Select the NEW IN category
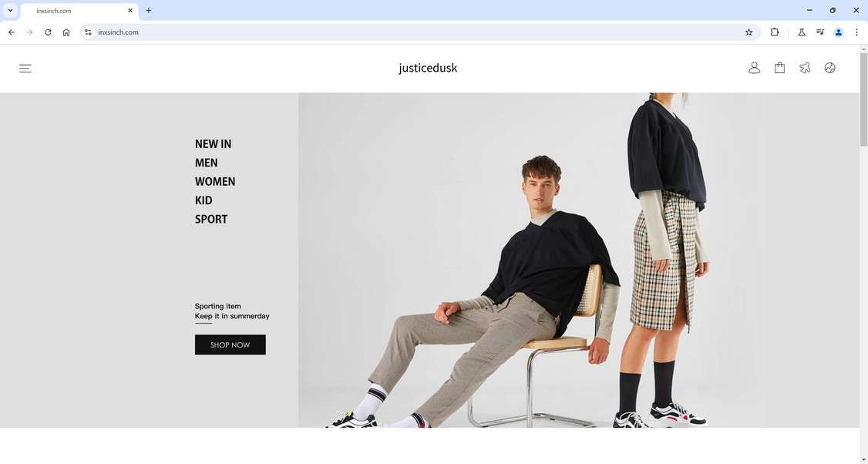Image resolution: width=868 pixels, height=464 pixels. tap(213, 144)
